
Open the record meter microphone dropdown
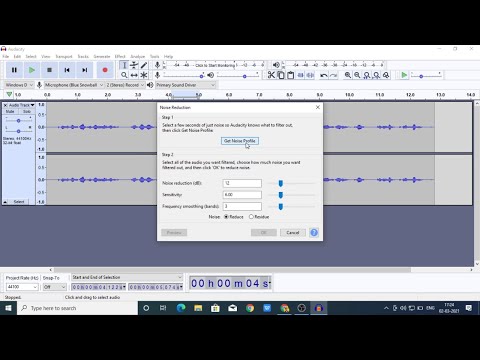click(158, 65)
